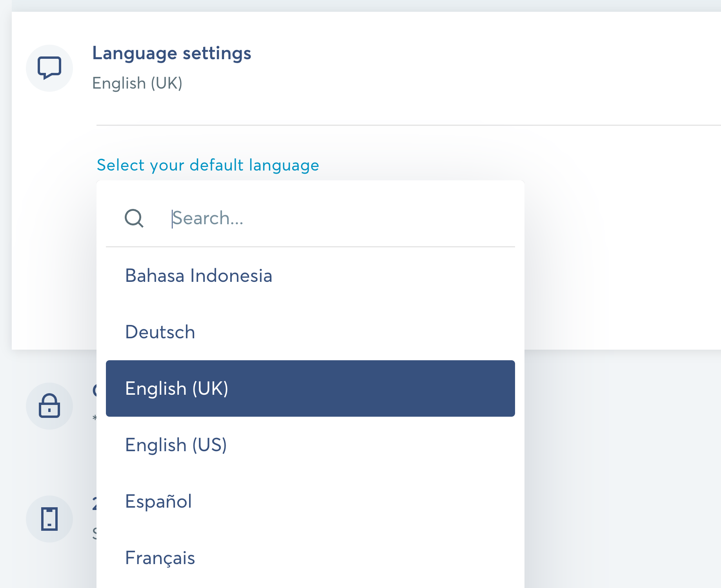Click the magnifying glass search icon
The width and height of the screenshot is (721, 588).
134,218
